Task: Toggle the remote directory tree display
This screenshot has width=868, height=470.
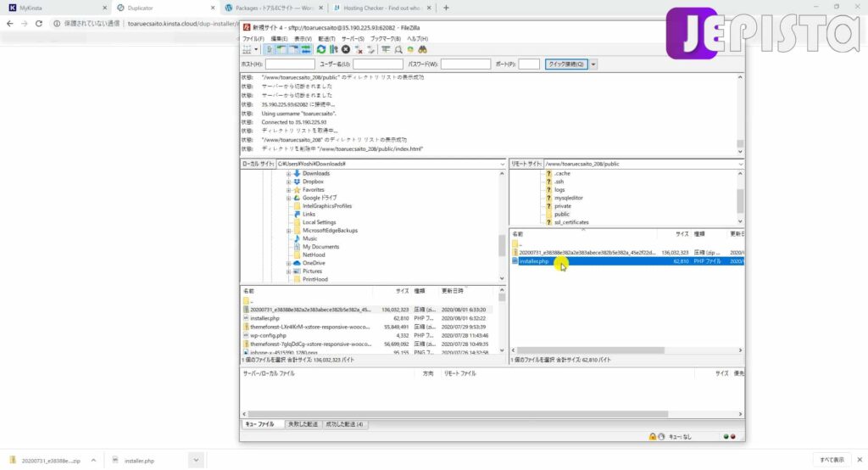Action: click(x=293, y=50)
